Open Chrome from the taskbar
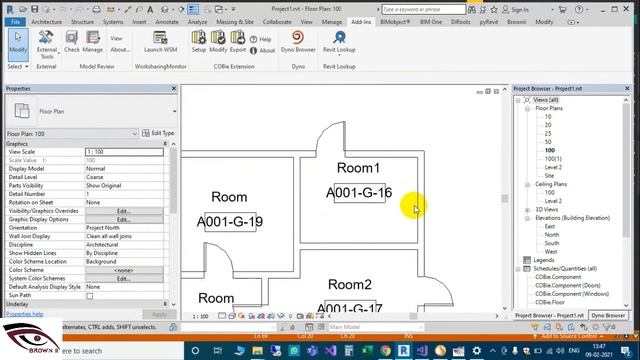The height and width of the screenshot is (360, 640). pos(385,350)
